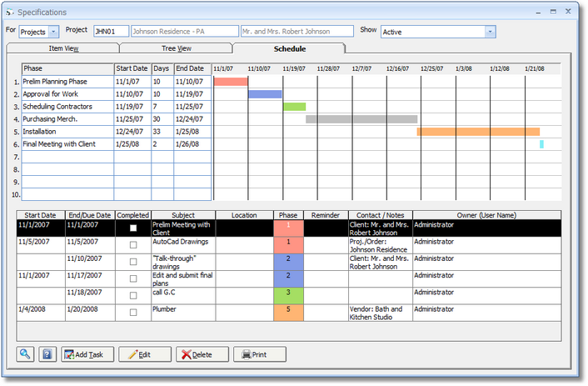Click the 11/28/07 timeline date header
Image resolution: width=588 pixels, height=386 pixels.
[x=328, y=68]
